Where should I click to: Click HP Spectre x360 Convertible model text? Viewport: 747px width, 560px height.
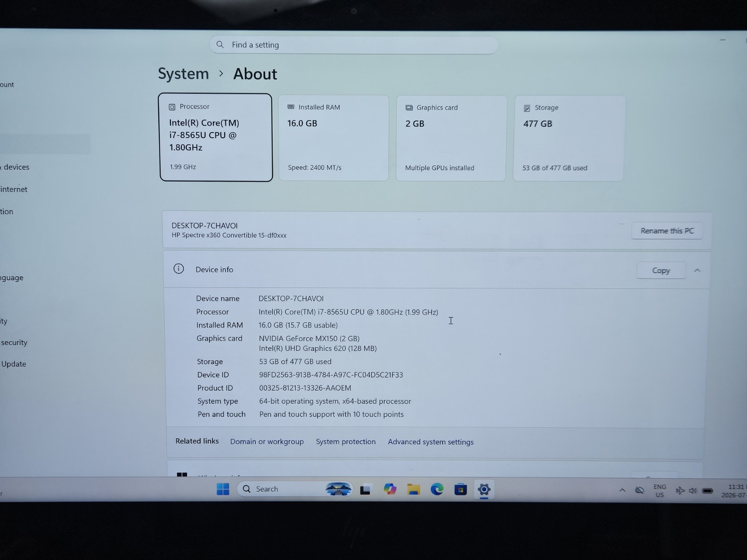229,235
